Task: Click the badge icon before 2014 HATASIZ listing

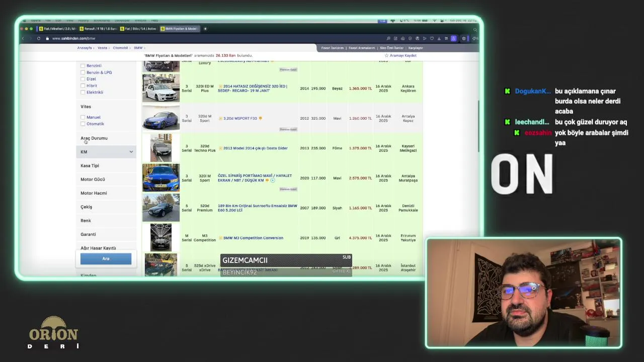Action: 220,86
